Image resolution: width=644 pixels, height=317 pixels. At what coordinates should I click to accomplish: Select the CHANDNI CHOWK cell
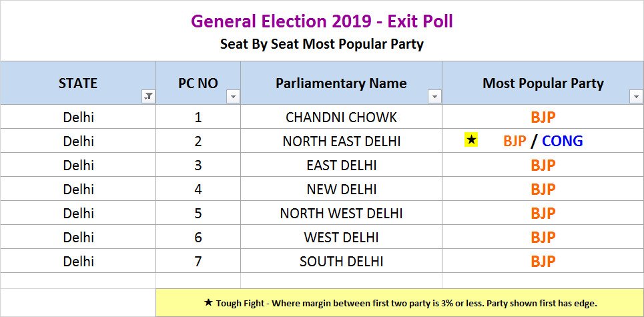[x=341, y=117]
